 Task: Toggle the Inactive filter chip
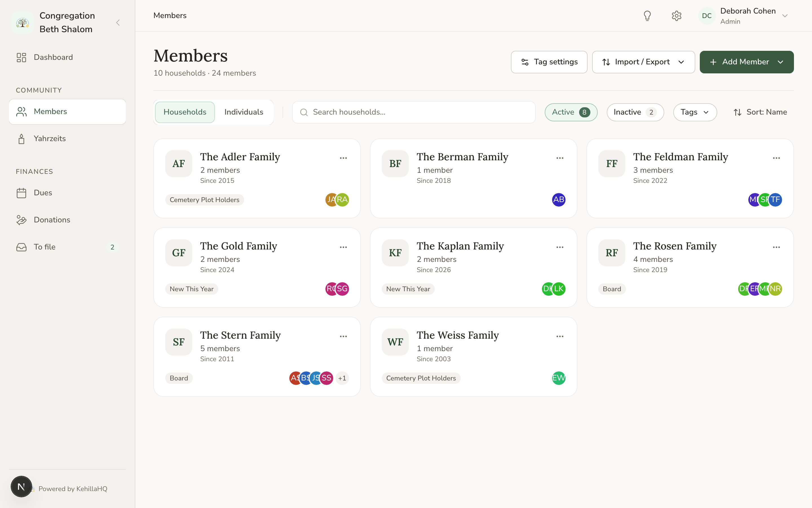pos(635,112)
